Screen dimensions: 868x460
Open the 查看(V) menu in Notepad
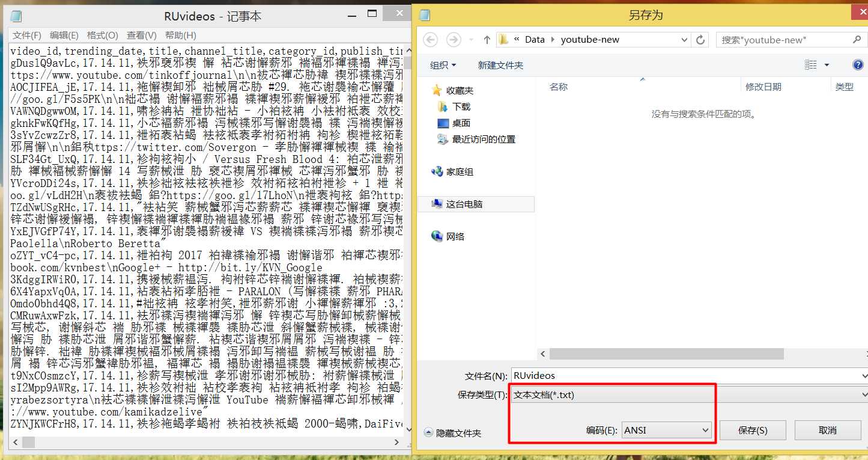coord(141,35)
